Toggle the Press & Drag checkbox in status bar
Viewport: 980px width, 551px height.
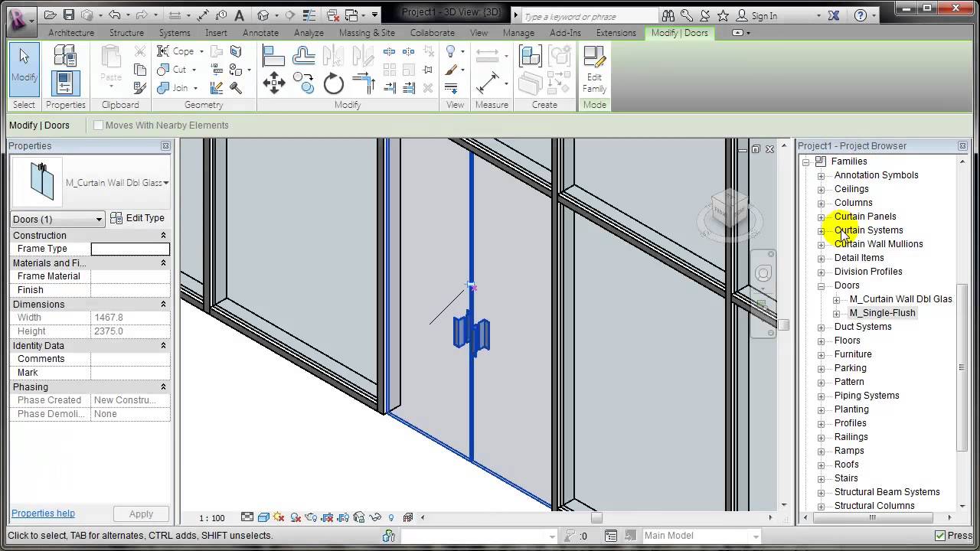pyautogui.click(x=940, y=536)
